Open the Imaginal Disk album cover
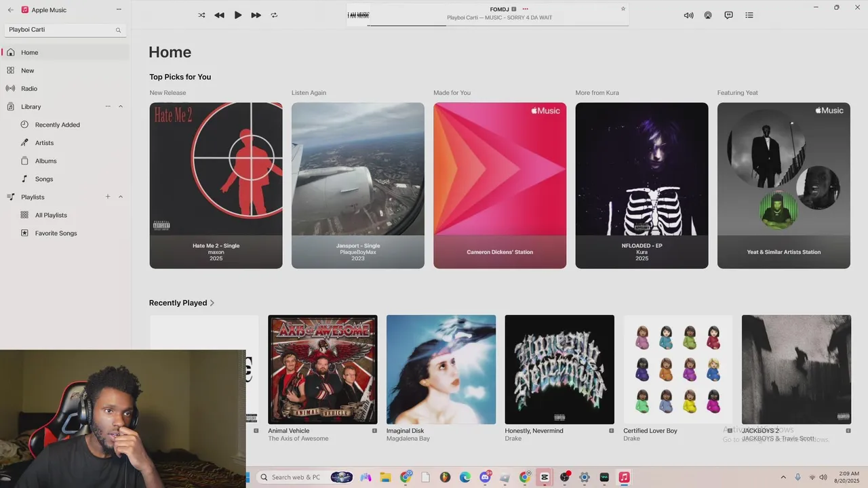 coord(441,369)
